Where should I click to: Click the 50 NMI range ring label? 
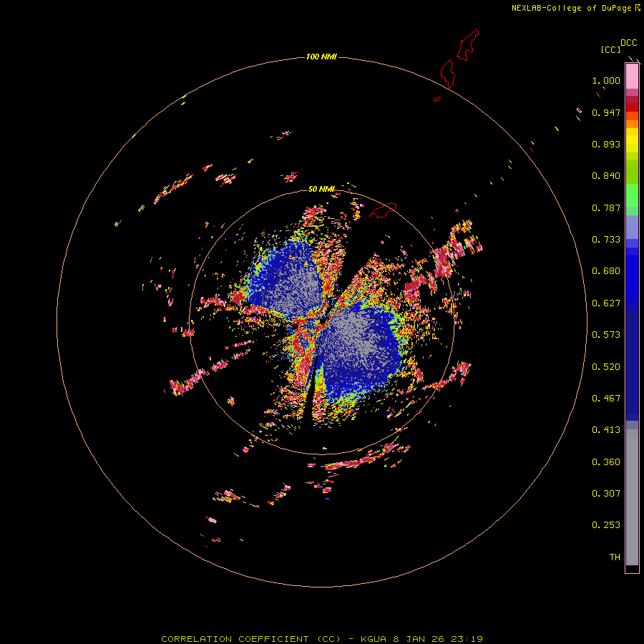click(x=321, y=189)
